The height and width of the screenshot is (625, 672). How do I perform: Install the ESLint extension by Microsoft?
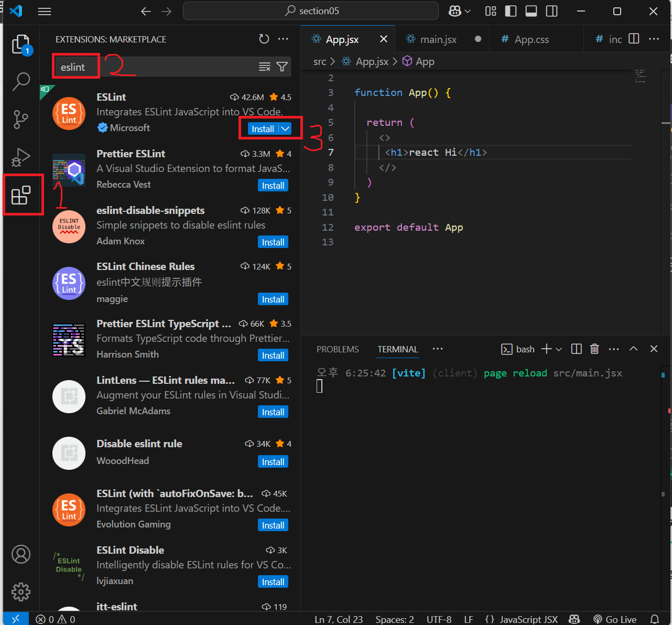[263, 128]
